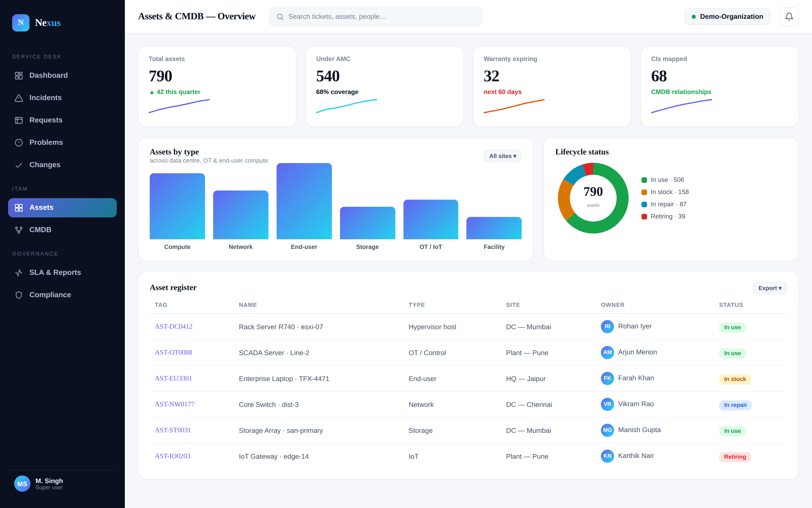Open notifications bell icon
Viewport: 812px width, 508px height.
tap(789, 17)
